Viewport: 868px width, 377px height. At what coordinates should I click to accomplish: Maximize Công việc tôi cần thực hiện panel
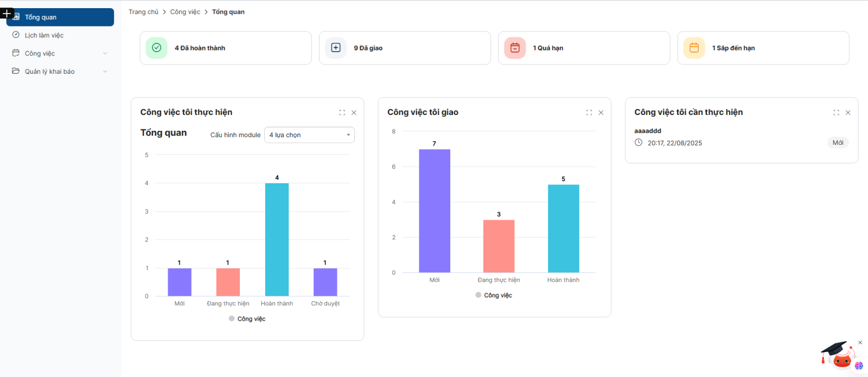tap(836, 113)
